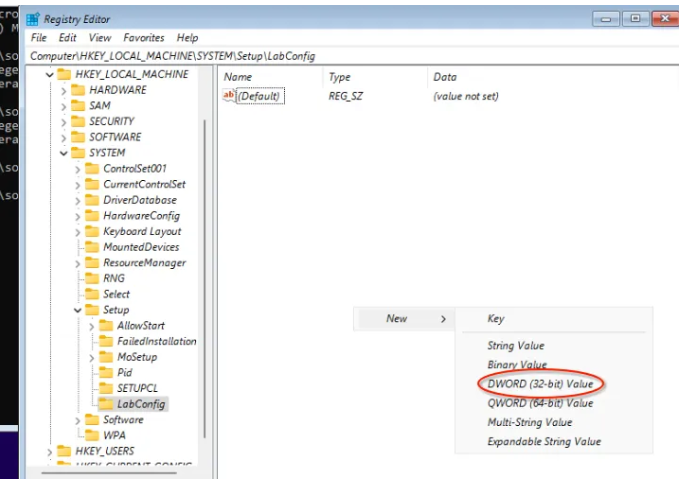
Task: Click the Registry Editor app icon in title bar
Action: 35,19
